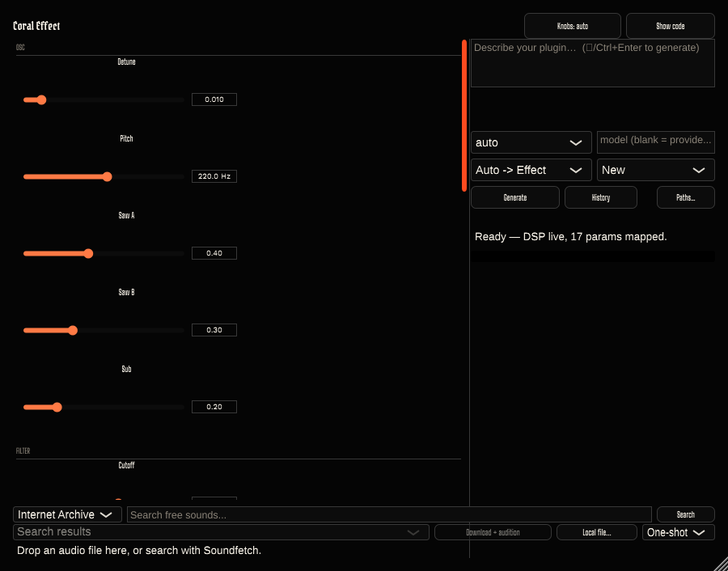Toggle the Knobs: auto button
The image size is (728, 571).
point(573,26)
